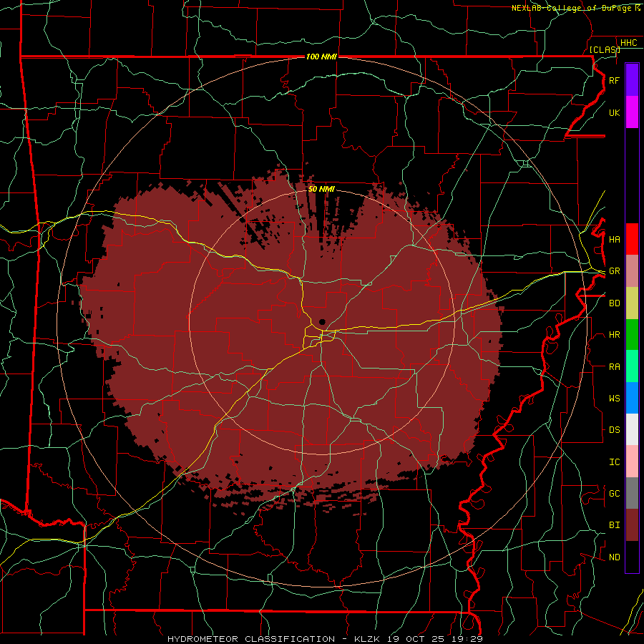Screen dimensions: 644x644
Task: Click the GR legend label
Action: point(614,271)
